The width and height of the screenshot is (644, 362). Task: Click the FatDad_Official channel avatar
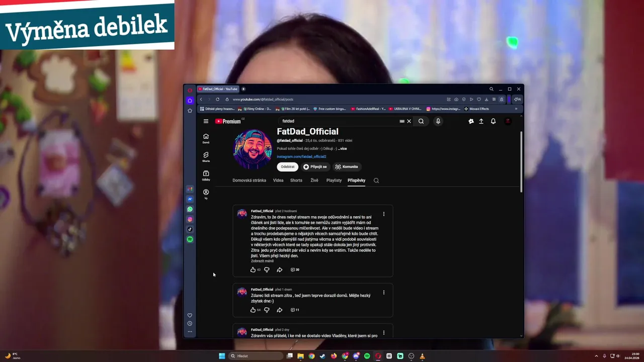253,149
